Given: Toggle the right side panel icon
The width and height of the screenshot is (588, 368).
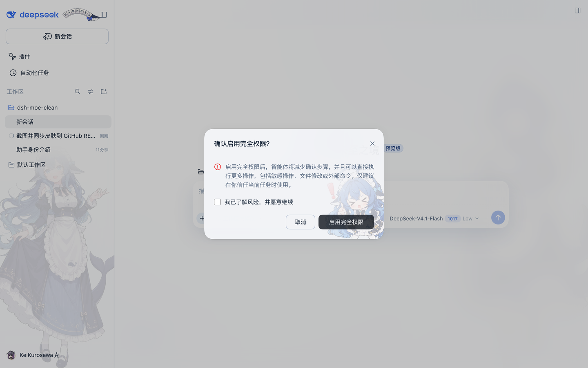Looking at the screenshot, I should pyautogui.click(x=577, y=11).
